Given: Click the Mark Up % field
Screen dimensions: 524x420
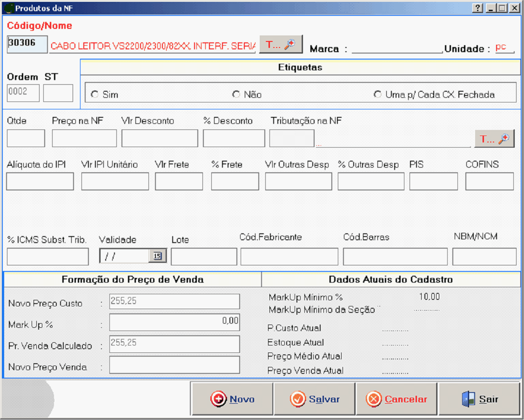Looking at the screenshot, I should click(175, 322).
